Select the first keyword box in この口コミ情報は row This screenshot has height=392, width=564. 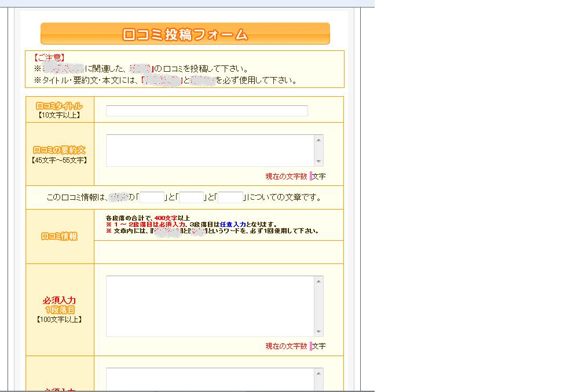pos(152,197)
